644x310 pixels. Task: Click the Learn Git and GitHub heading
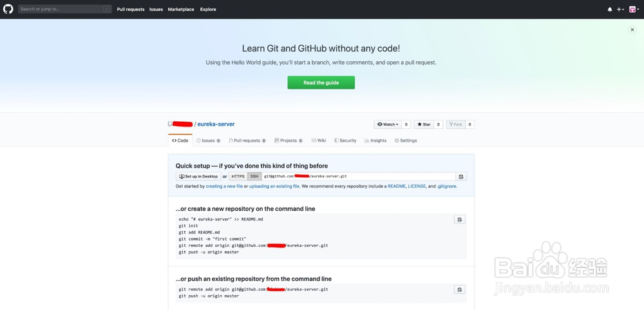pos(321,48)
